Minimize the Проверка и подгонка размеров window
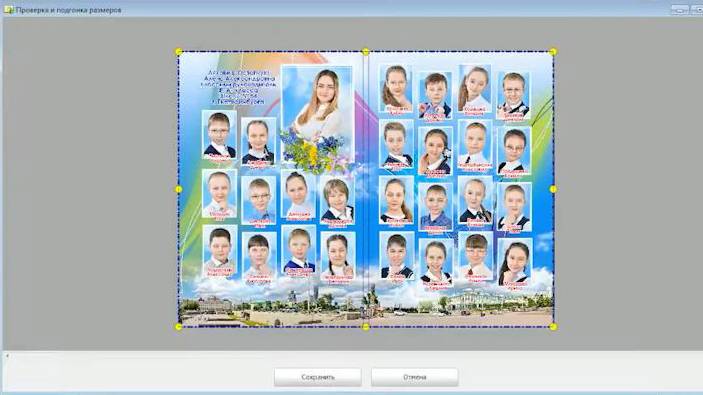 (680, 10)
